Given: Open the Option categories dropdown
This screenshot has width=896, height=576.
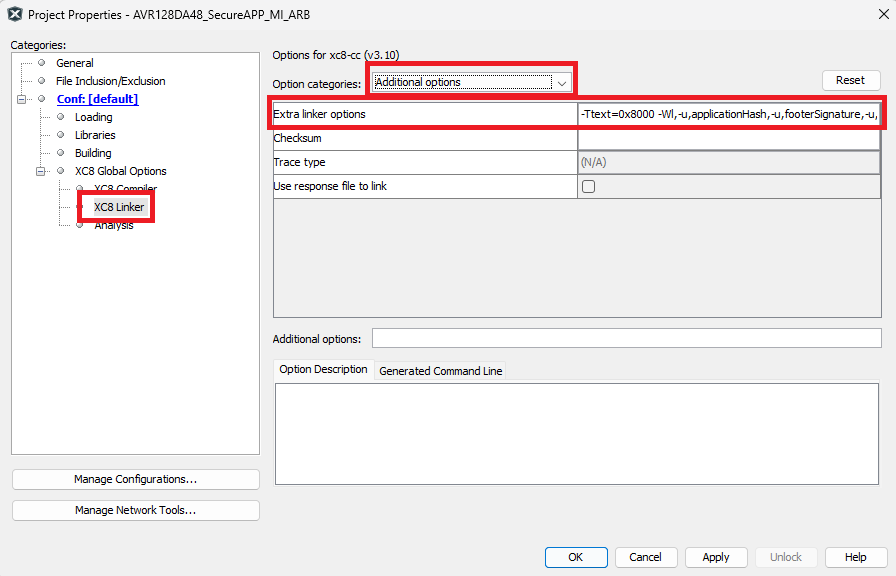Looking at the screenshot, I should [x=562, y=82].
